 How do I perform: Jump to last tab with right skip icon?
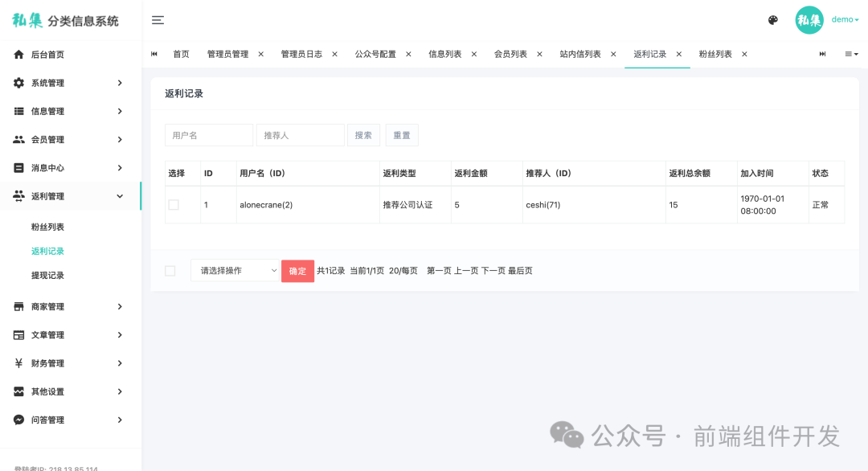[823, 54]
